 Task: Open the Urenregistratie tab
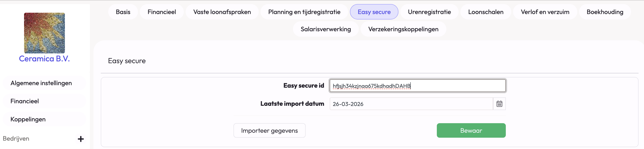(x=429, y=12)
